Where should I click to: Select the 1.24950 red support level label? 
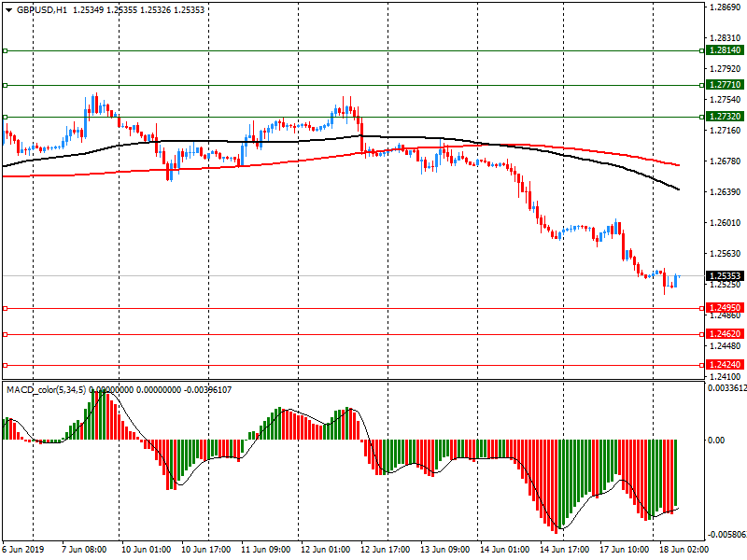tap(725, 308)
